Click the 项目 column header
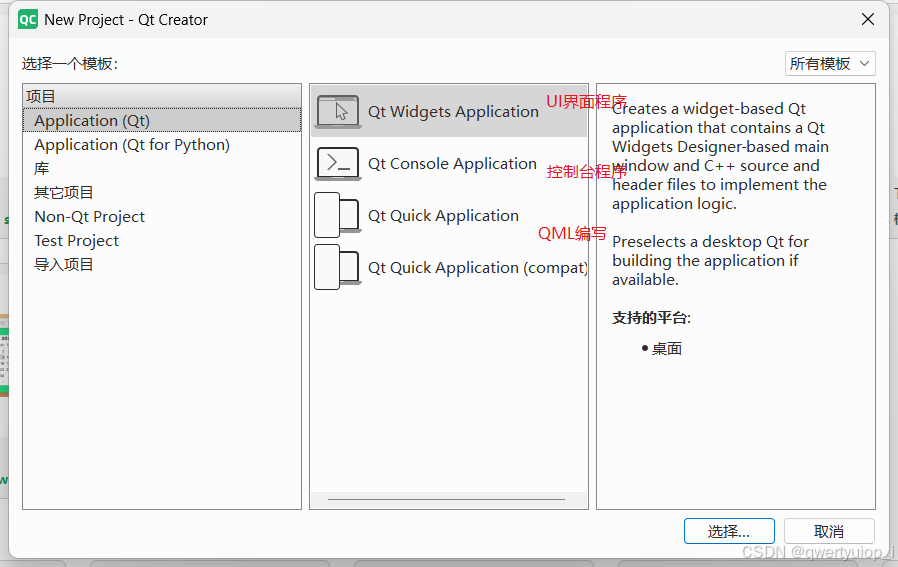898x567 pixels. tap(162, 96)
